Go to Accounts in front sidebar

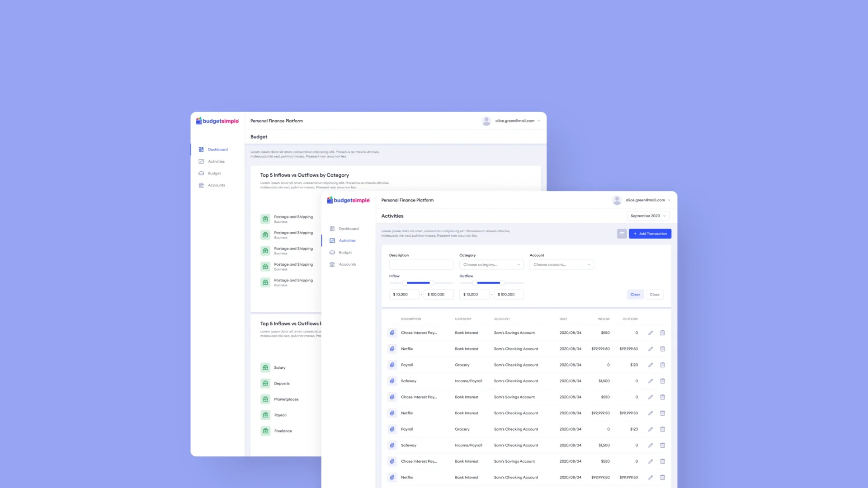click(347, 264)
